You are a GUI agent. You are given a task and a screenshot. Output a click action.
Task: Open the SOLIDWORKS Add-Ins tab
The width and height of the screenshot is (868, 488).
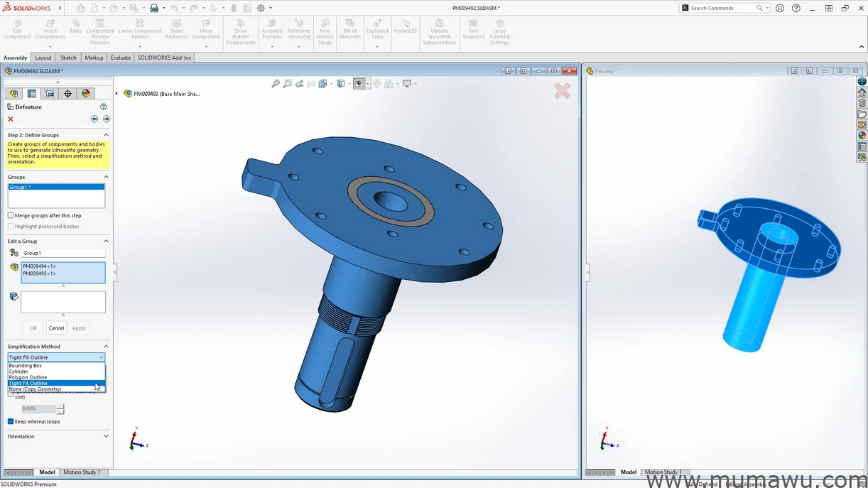(163, 58)
